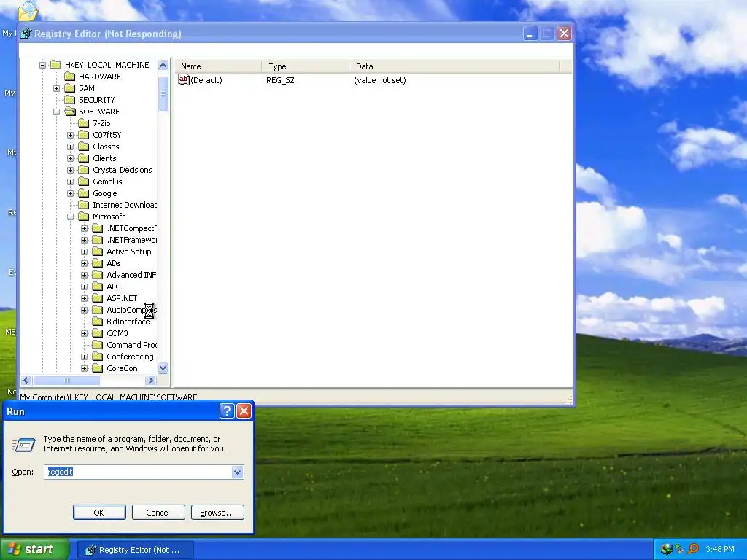Image resolution: width=747 pixels, height=560 pixels.
Task: Collapse the SOFTWARE key
Action: [56, 112]
